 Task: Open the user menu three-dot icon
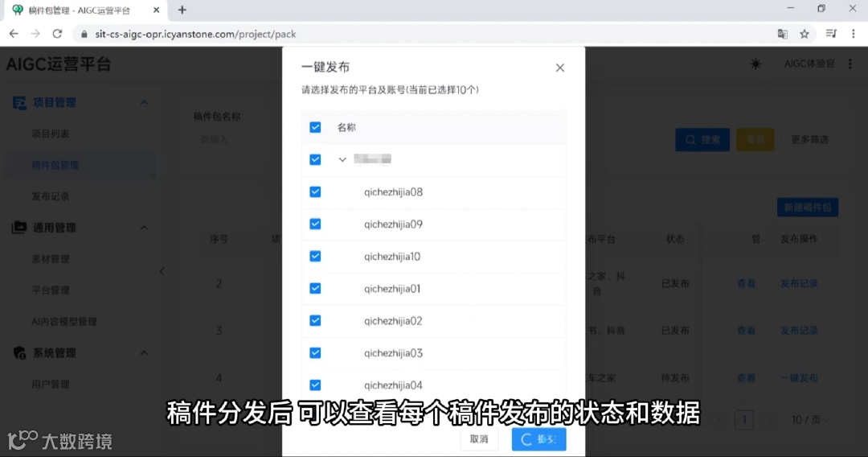point(850,64)
